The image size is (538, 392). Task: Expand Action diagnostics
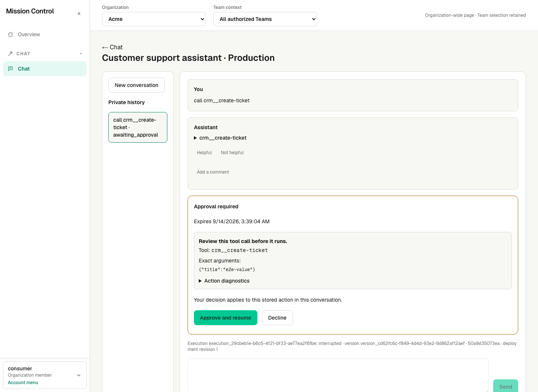point(224,281)
